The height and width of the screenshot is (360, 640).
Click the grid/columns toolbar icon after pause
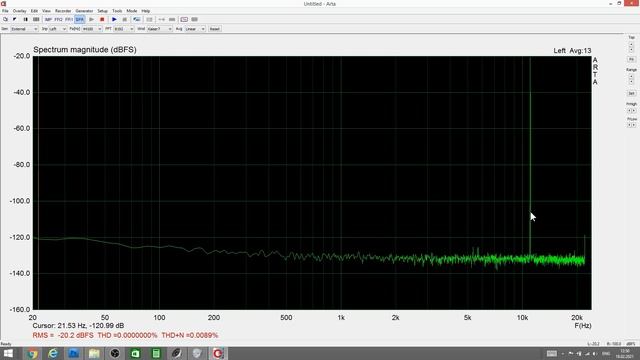(36, 19)
